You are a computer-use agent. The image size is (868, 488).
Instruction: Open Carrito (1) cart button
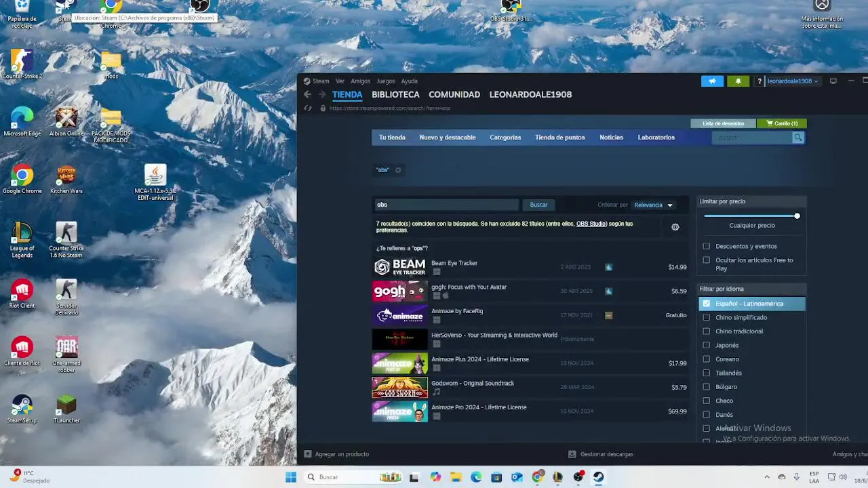pos(783,123)
